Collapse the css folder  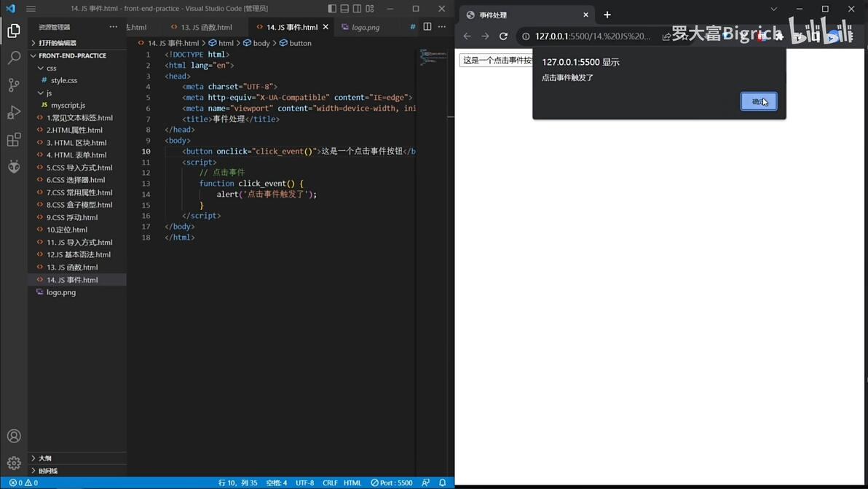point(51,68)
